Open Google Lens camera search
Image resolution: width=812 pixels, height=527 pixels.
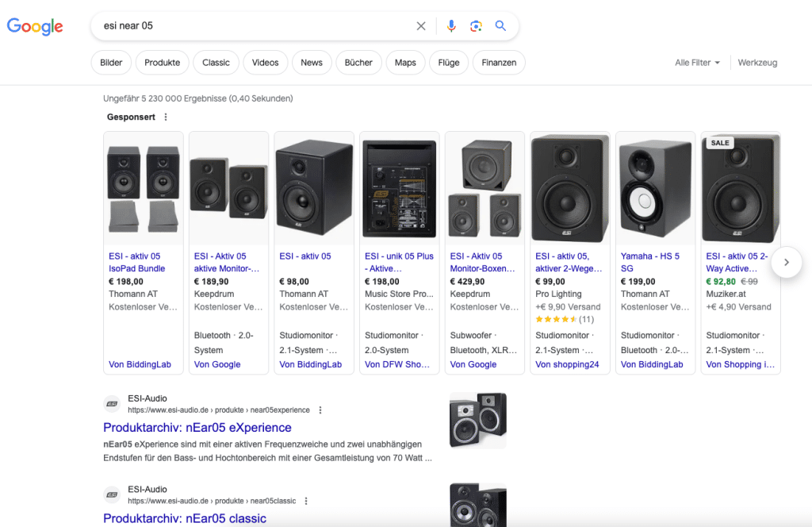pyautogui.click(x=476, y=25)
